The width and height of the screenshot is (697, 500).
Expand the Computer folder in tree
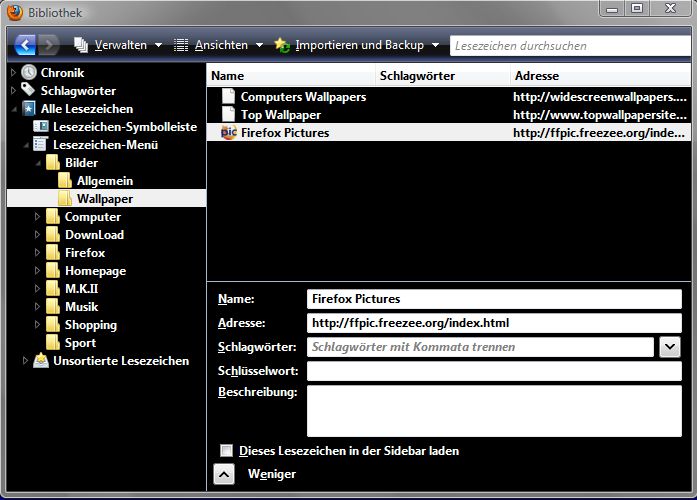[x=37, y=217]
